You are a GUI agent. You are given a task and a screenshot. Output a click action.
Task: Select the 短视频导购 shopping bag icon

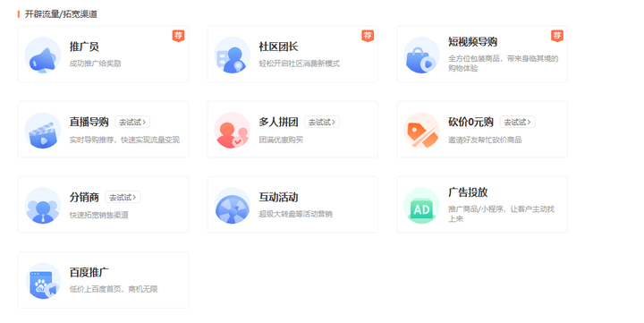[x=421, y=55]
